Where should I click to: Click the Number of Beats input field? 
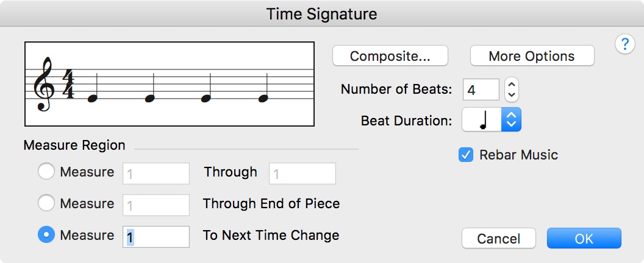pos(481,90)
